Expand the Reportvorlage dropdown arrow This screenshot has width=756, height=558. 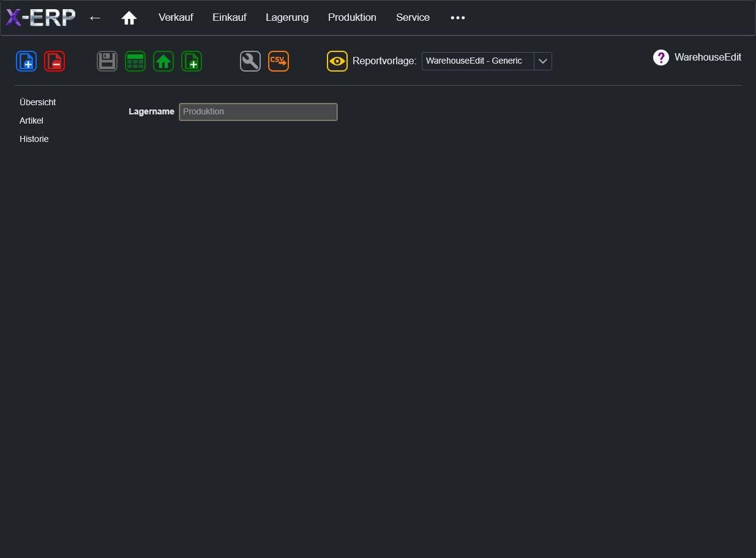coord(543,61)
